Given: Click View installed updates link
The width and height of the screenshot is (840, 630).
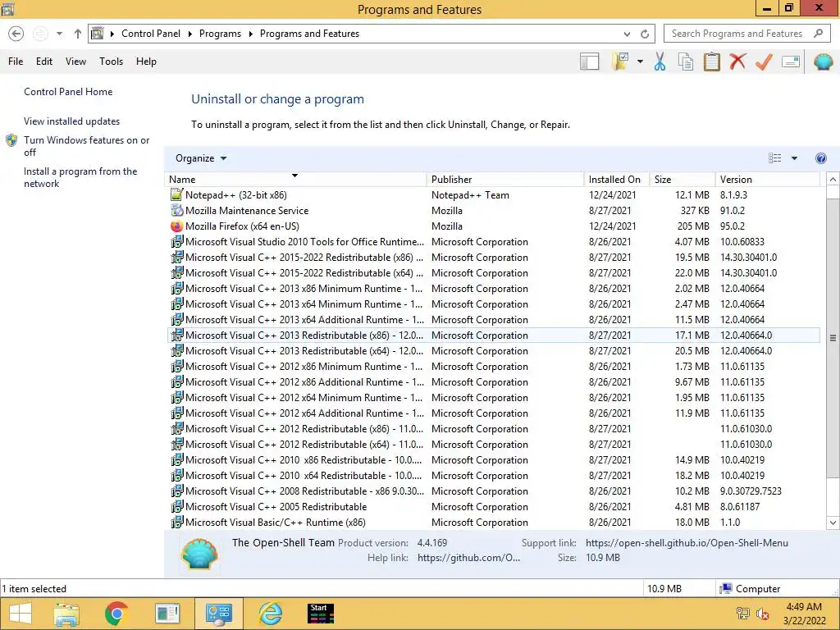Looking at the screenshot, I should click(x=72, y=121).
